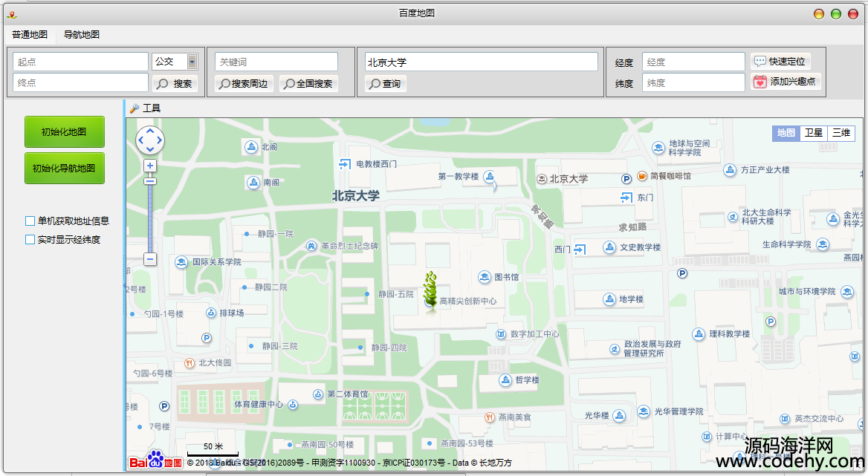Zoom out with the minus button
868x476 pixels.
pos(150,258)
